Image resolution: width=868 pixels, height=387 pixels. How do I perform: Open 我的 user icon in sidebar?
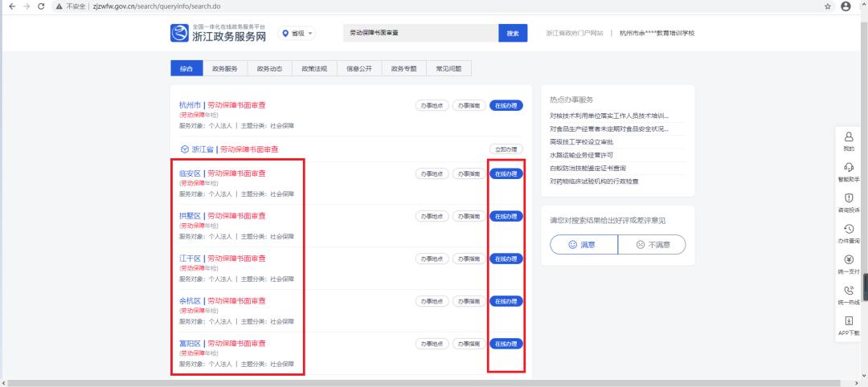850,136
